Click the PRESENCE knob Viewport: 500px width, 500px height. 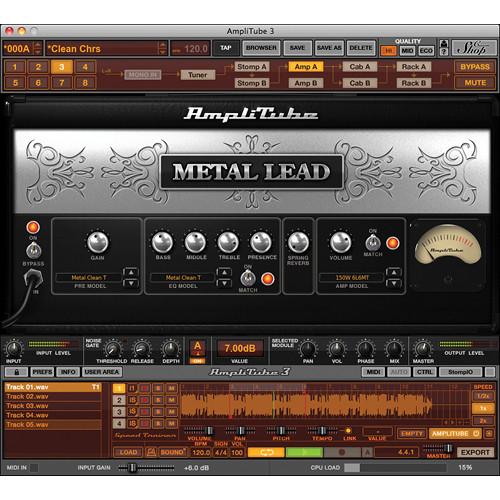(261, 242)
